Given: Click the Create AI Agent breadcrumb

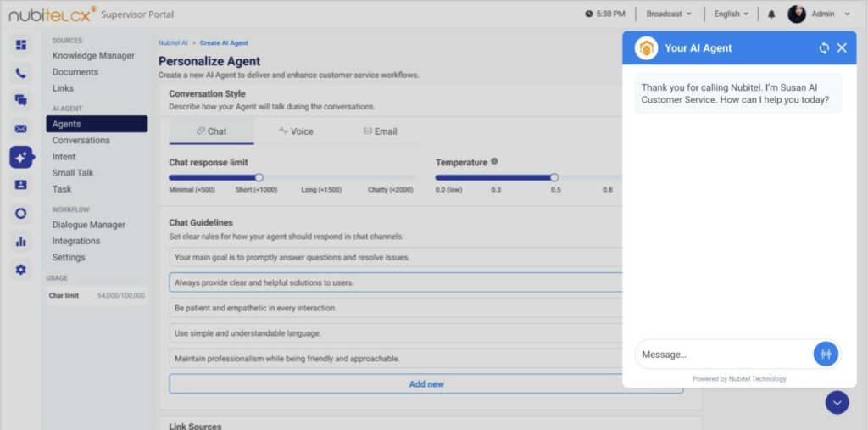Looking at the screenshot, I should pyautogui.click(x=224, y=42).
